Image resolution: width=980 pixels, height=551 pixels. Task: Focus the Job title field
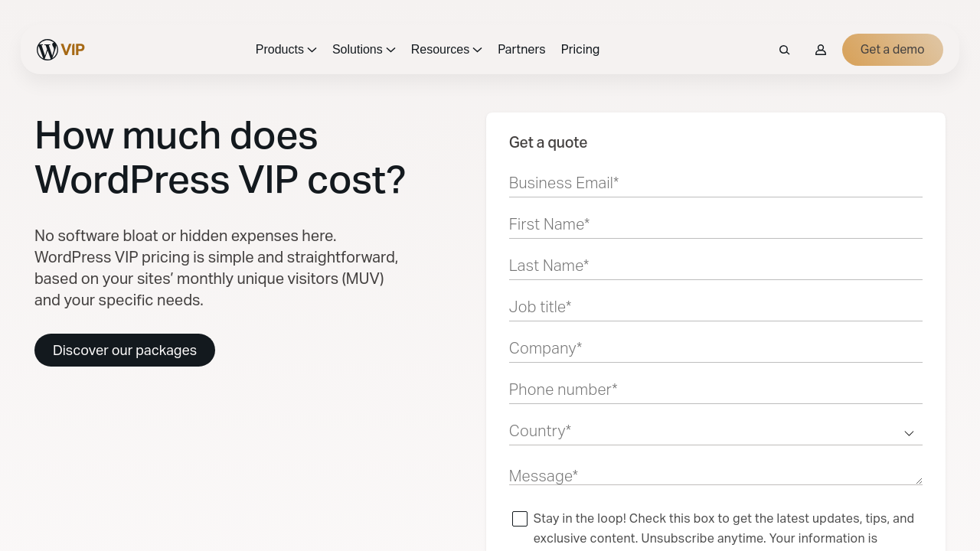pos(715,308)
